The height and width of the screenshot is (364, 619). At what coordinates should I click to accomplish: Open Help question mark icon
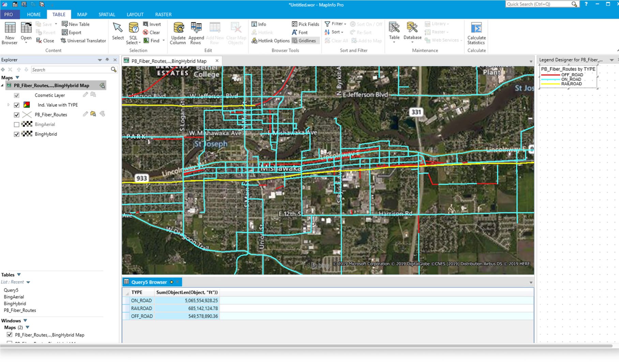pos(586,4)
